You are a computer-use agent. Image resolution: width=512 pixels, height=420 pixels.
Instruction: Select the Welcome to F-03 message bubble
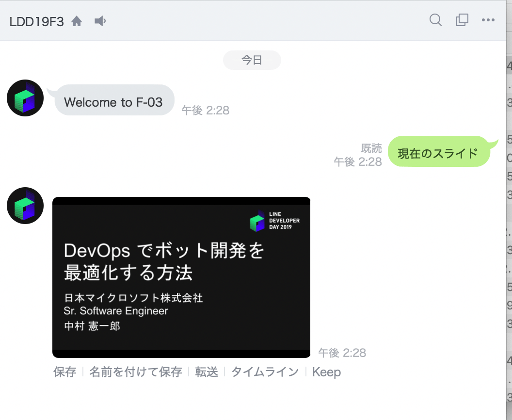pos(114,100)
